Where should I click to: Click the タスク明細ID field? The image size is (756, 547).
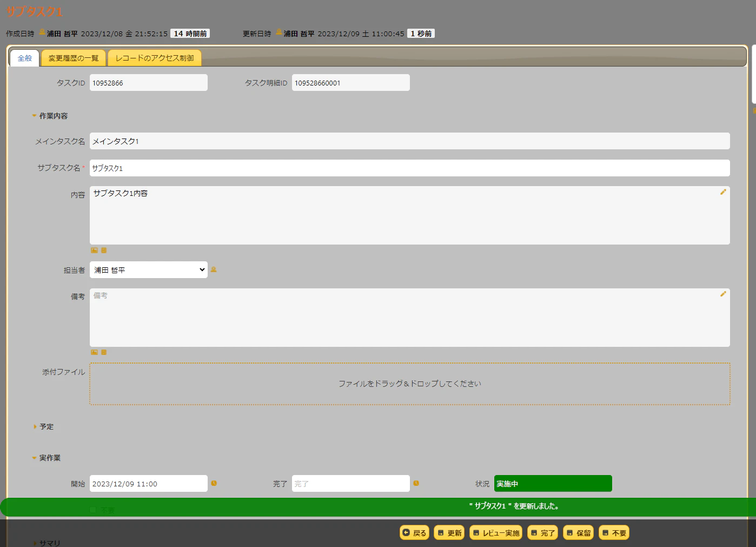pyautogui.click(x=351, y=83)
